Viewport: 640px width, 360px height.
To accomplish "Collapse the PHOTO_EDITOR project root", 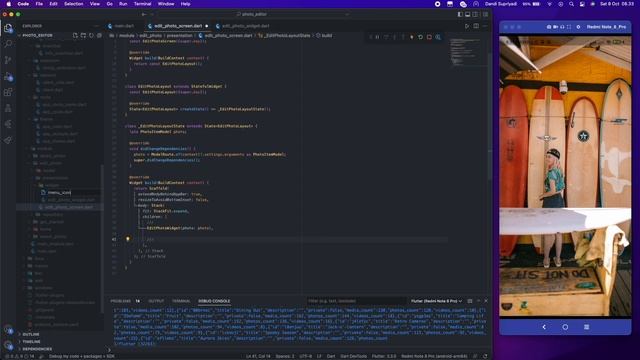I will coord(37,36).
